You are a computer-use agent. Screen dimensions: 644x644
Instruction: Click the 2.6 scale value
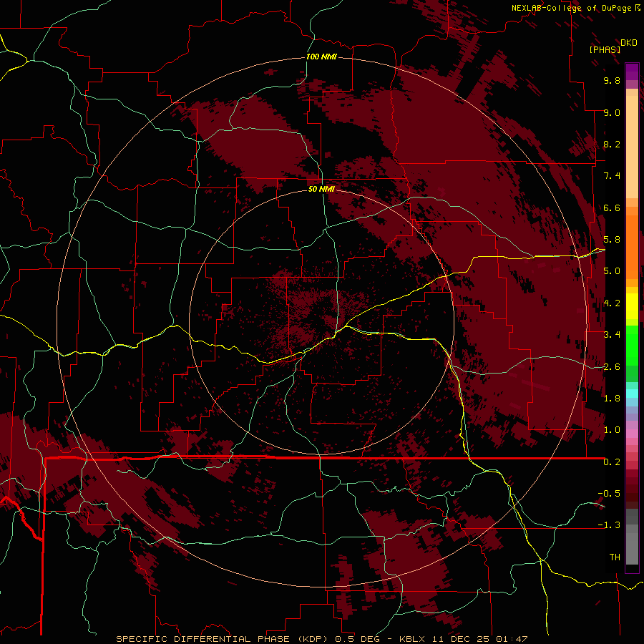click(612, 367)
